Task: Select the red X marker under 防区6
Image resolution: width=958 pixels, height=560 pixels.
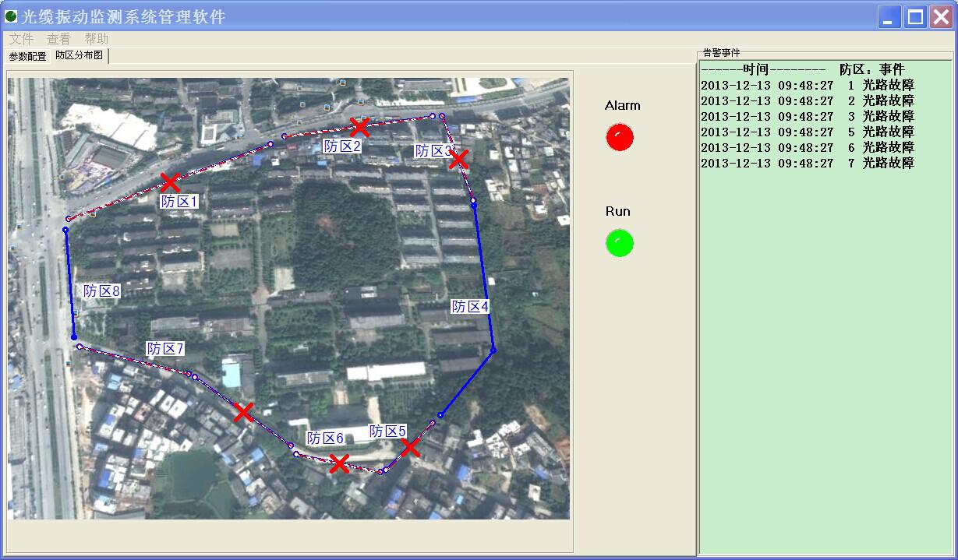Action: click(x=338, y=463)
